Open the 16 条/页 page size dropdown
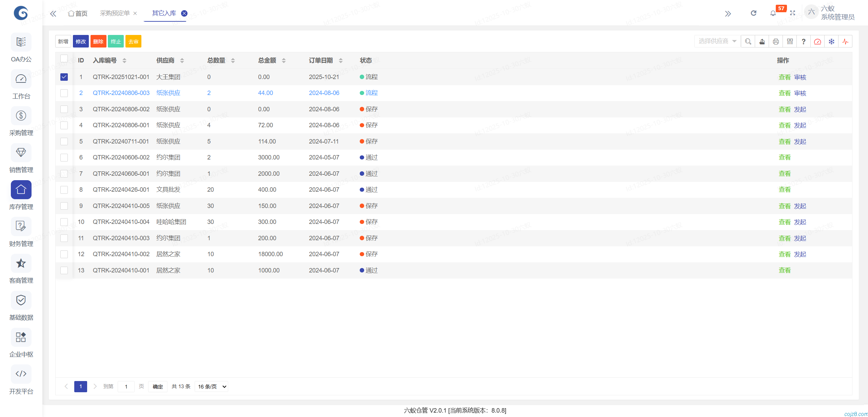Screen dimensions: 868x417 (212, 386)
